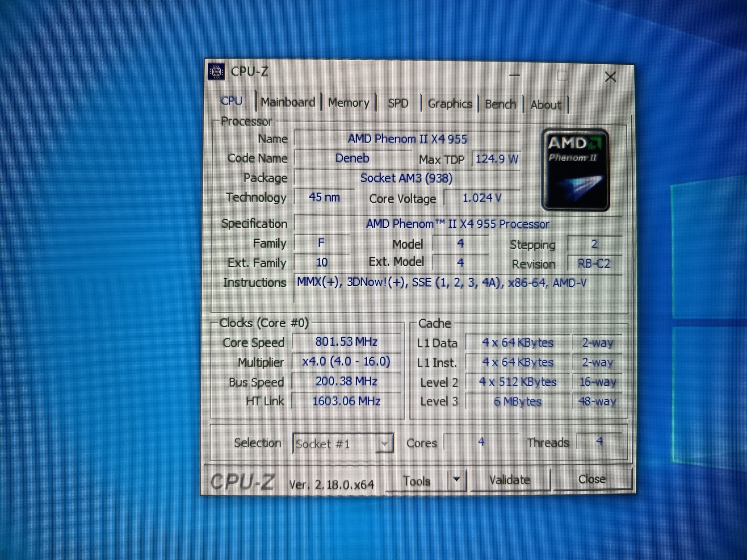This screenshot has width=747, height=560.
Task: Switch to the Mainboard tab
Action: click(x=288, y=102)
